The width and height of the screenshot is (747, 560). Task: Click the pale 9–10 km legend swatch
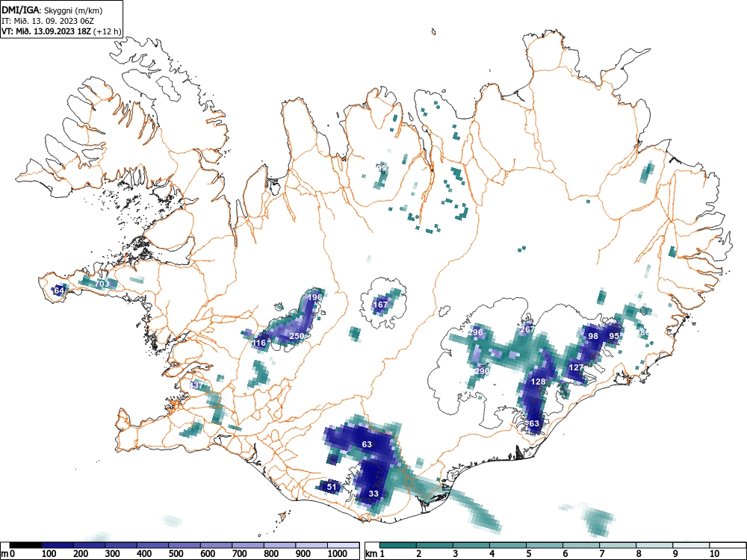click(x=691, y=545)
